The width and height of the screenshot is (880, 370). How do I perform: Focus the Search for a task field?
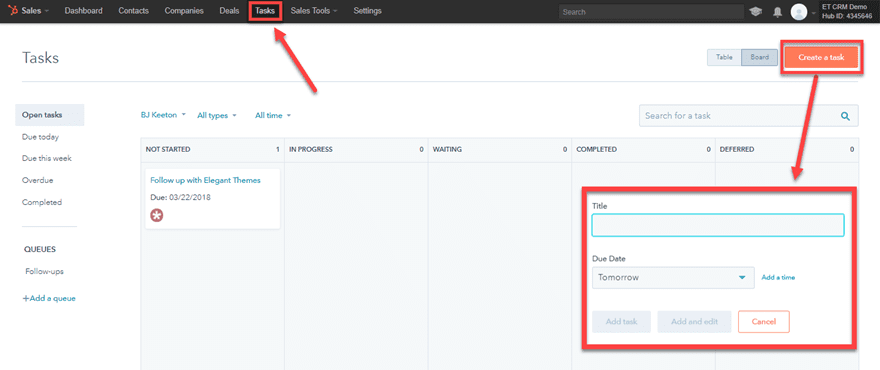pyautogui.click(x=749, y=116)
